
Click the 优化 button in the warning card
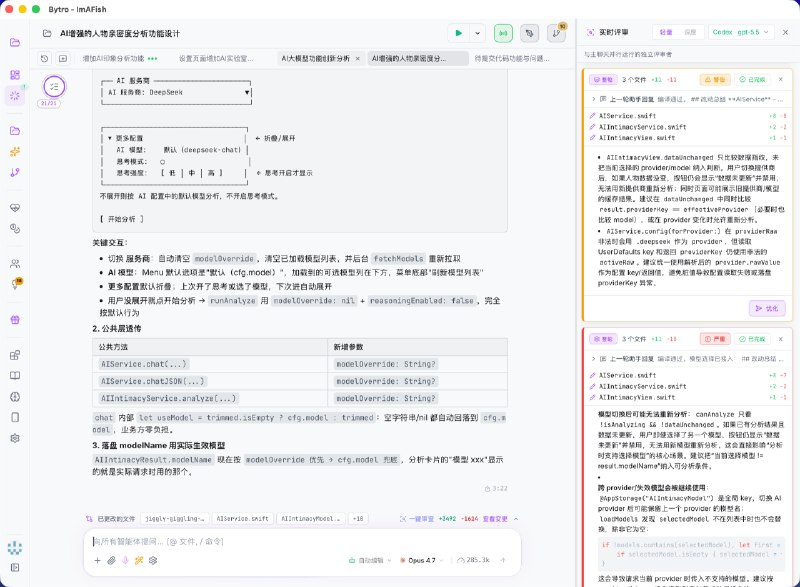coord(767,308)
